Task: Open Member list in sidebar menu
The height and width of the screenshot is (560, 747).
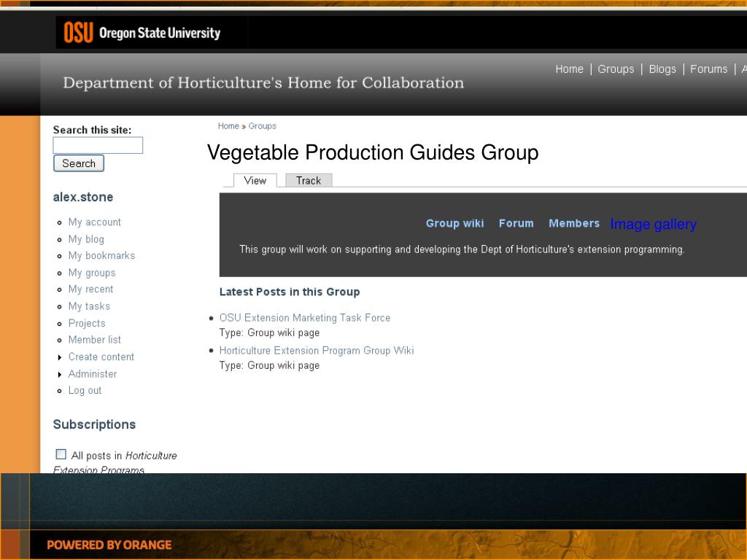Action: [x=94, y=340]
